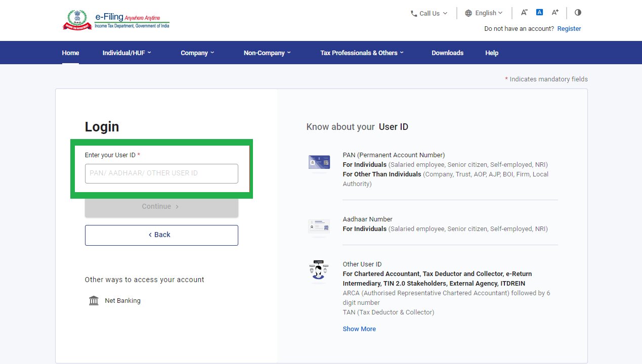Decrease font size with the A- icon
This screenshot has height=364, width=642.
[524, 12]
